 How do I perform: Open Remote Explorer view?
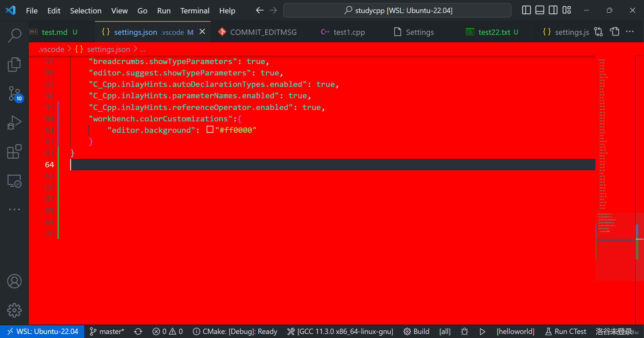[14, 181]
